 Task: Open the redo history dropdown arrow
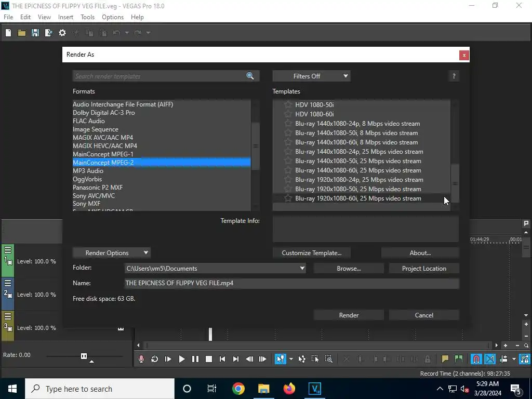pyautogui.click(x=148, y=33)
